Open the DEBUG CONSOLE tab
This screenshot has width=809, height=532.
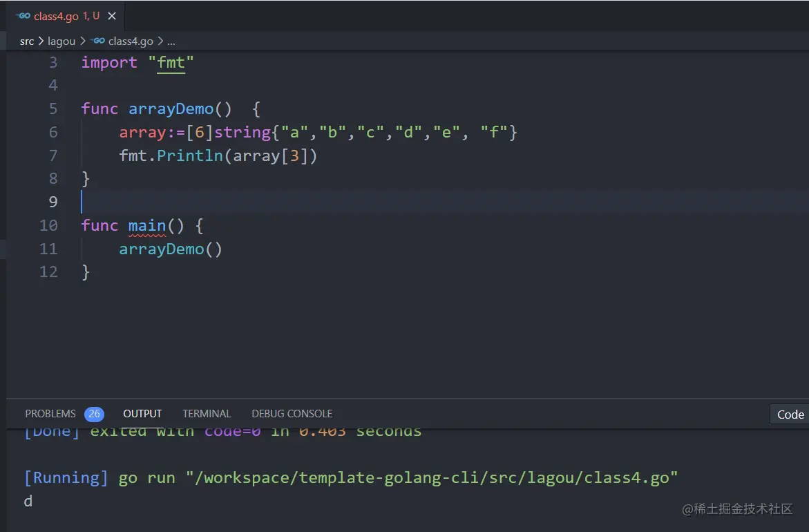coord(292,414)
